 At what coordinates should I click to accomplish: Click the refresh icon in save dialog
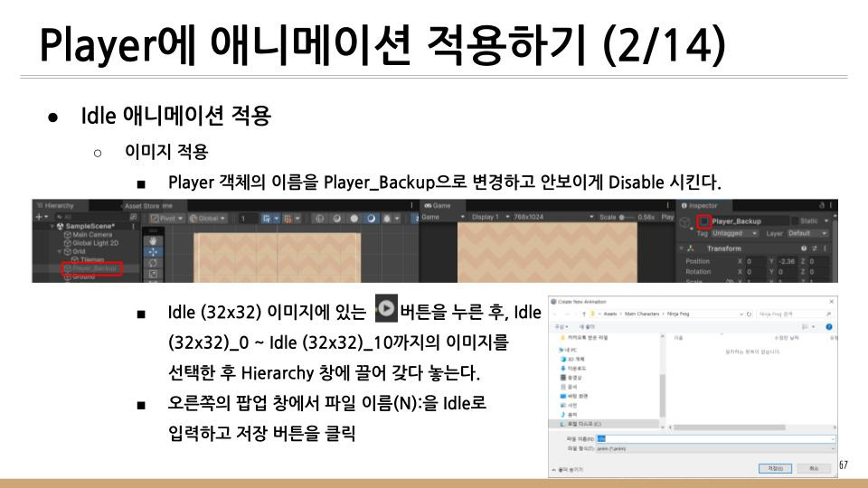(x=749, y=314)
